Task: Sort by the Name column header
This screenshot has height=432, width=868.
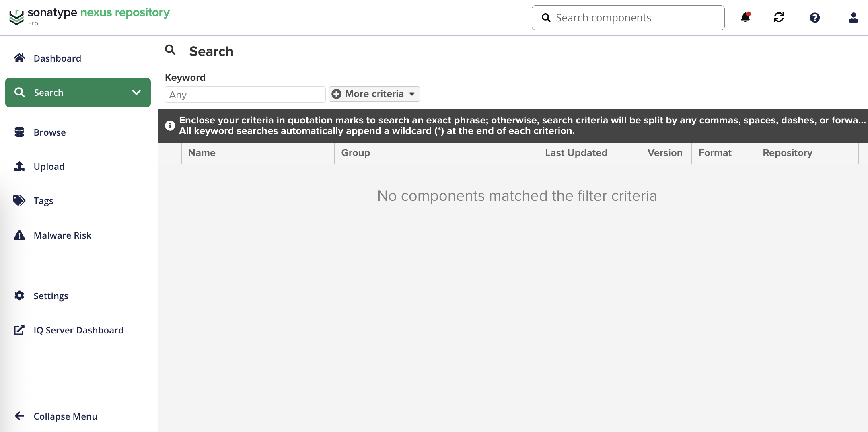Action: (x=258, y=153)
